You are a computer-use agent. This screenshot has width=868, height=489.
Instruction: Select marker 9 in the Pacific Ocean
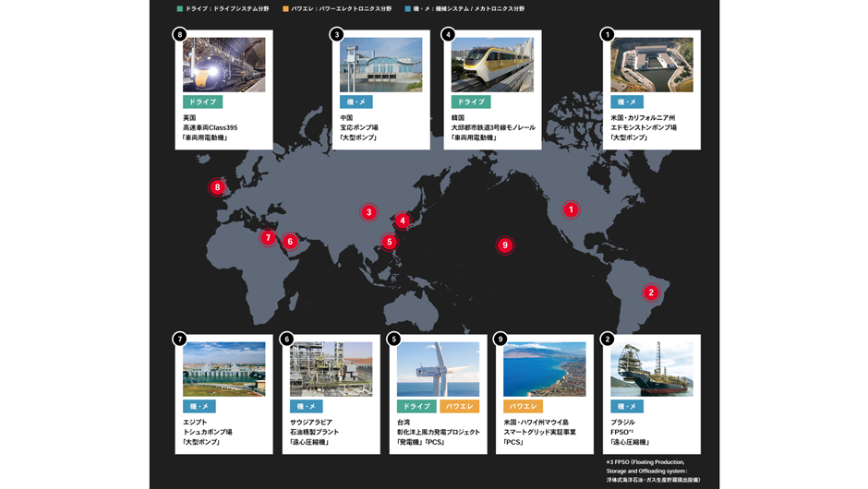pyautogui.click(x=504, y=245)
